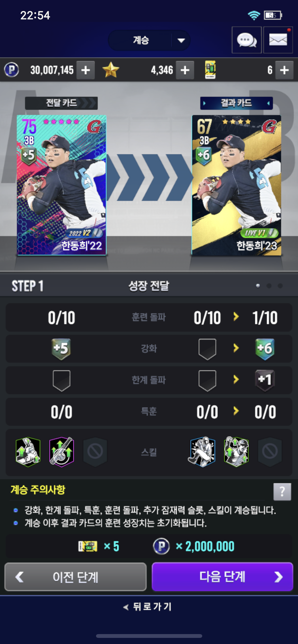Select the purple bat skill icon
The width and height of the screenshot is (298, 644).
(x=62, y=452)
